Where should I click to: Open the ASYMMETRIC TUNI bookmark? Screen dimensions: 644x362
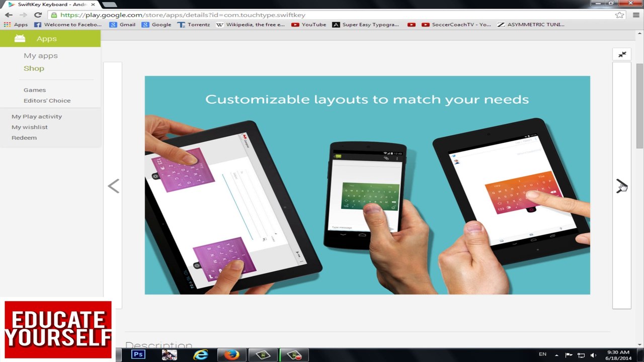(531, 25)
